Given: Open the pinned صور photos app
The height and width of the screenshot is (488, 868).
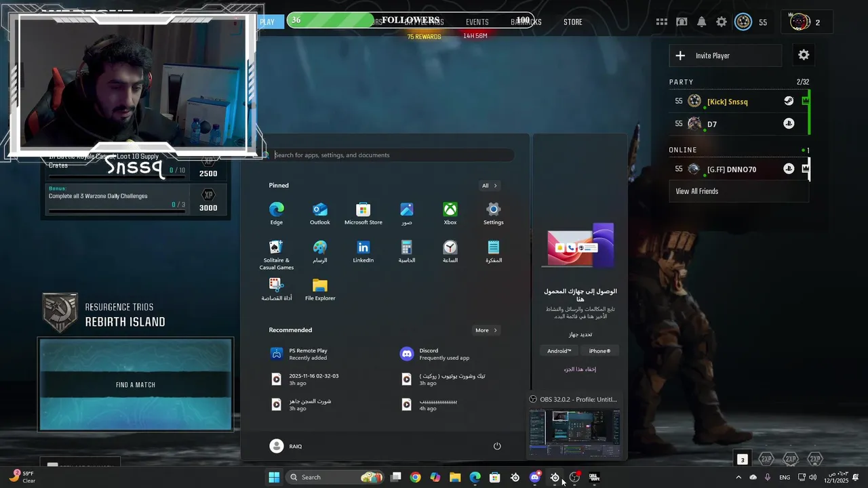Looking at the screenshot, I should pyautogui.click(x=407, y=213).
